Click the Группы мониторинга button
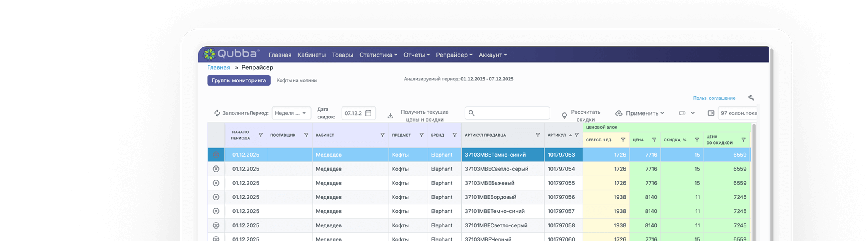Image resolution: width=868 pixels, height=241 pixels. (x=239, y=80)
